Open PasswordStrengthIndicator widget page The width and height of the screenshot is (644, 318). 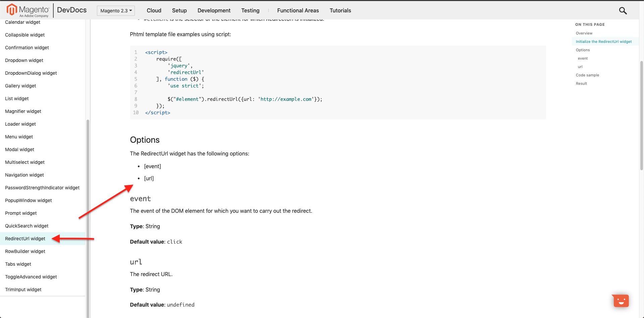[42, 188]
